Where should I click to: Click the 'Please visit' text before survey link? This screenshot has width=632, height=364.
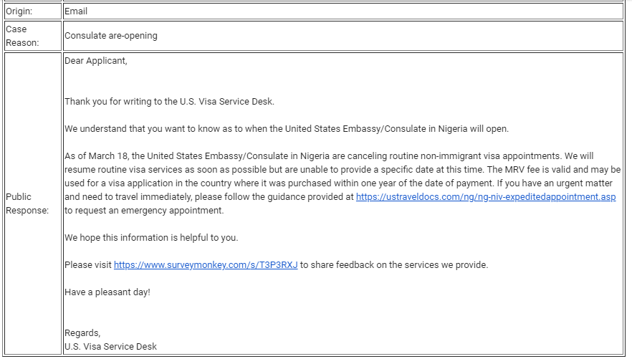tap(88, 265)
